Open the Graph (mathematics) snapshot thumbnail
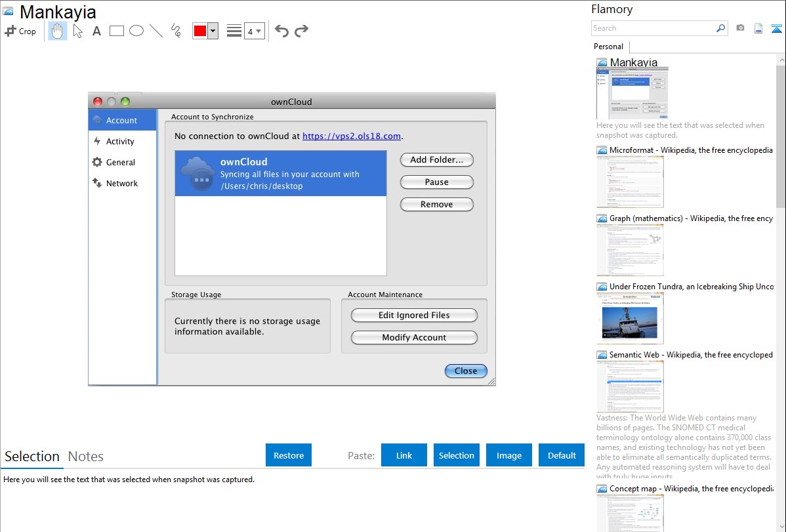The width and height of the screenshot is (786, 532). [x=630, y=250]
